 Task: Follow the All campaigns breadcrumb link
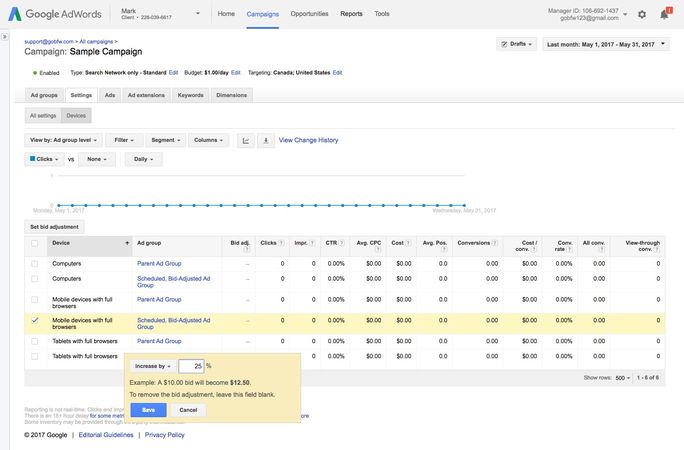tap(96, 41)
